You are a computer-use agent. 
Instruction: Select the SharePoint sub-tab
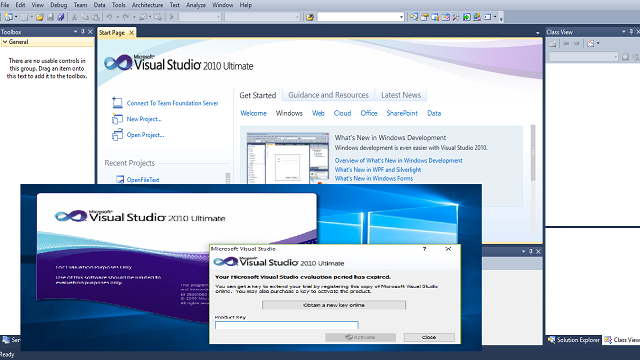click(x=402, y=113)
